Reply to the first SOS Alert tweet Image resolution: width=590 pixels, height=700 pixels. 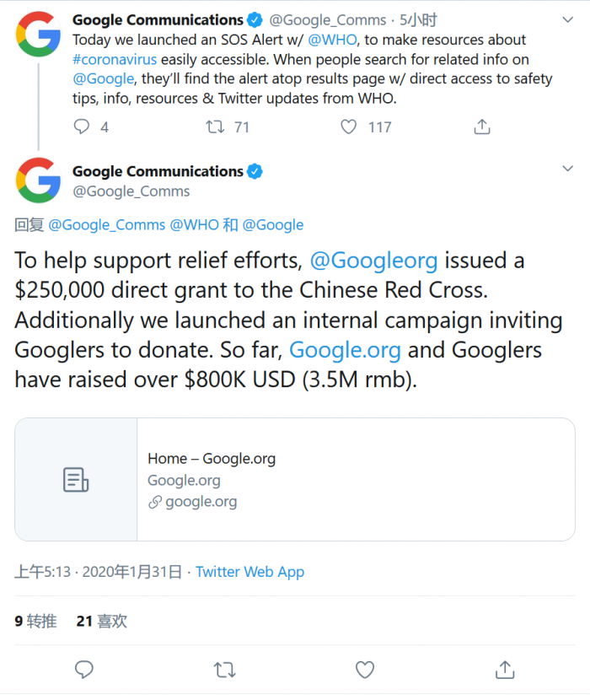pos(82,127)
